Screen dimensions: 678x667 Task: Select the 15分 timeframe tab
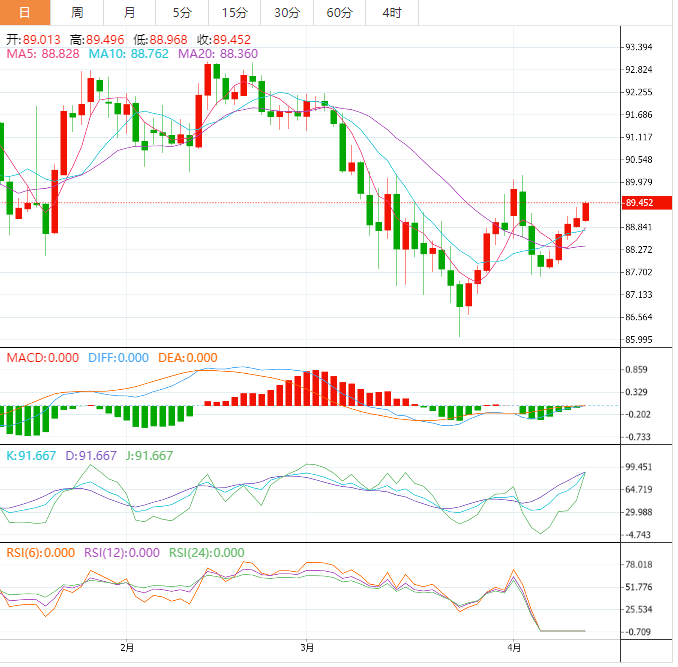[234, 13]
